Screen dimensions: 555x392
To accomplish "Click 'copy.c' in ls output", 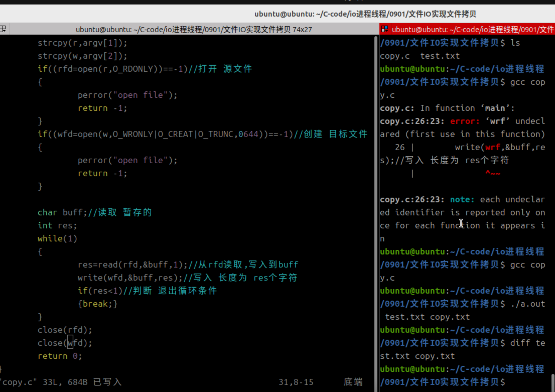I will [395, 56].
